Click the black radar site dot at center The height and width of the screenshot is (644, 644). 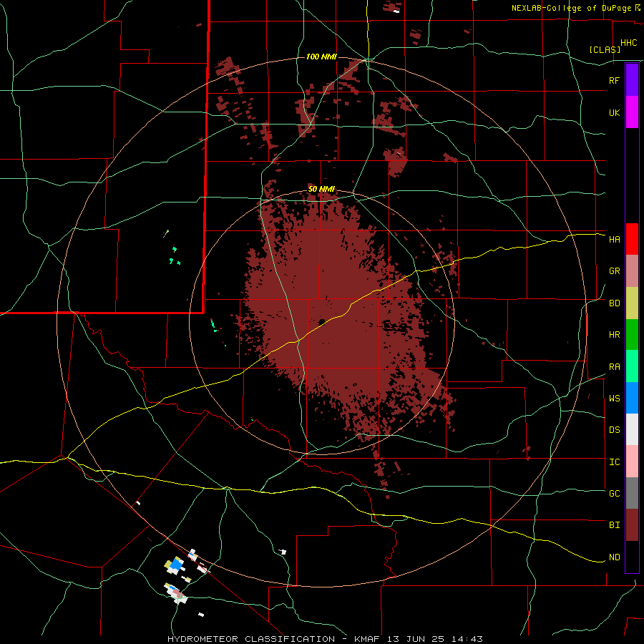pos(322,321)
